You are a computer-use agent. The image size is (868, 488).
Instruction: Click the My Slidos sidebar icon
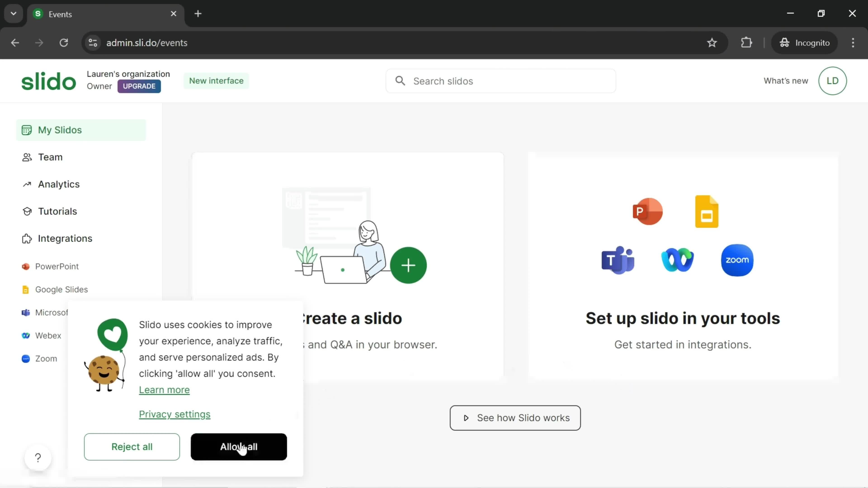26,130
